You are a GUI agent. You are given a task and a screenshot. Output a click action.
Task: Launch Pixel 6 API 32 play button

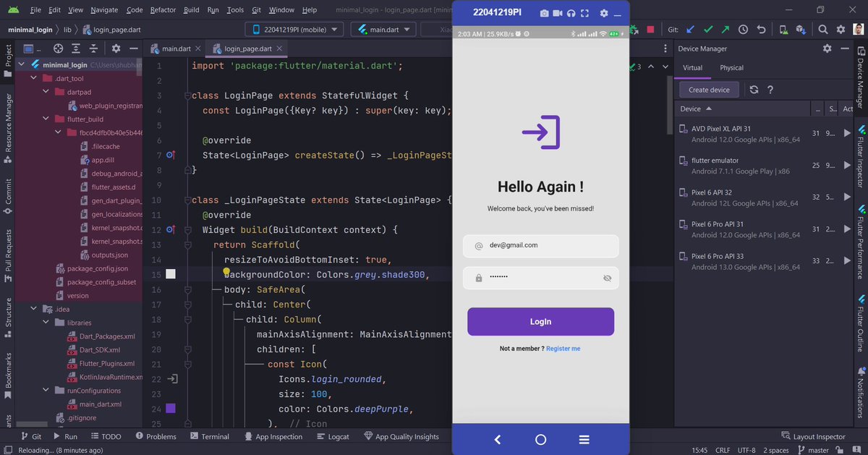click(x=847, y=197)
